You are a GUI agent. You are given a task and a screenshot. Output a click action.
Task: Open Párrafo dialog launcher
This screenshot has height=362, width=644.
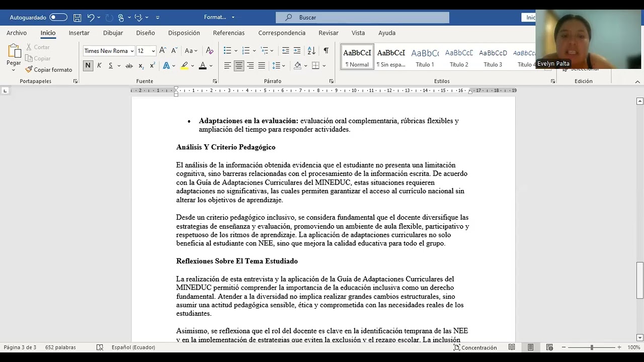coord(332,81)
